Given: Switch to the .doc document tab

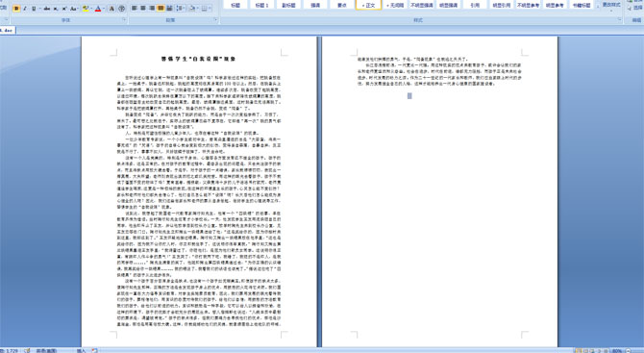Looking at the screenshot, I should tap(8, 30).
